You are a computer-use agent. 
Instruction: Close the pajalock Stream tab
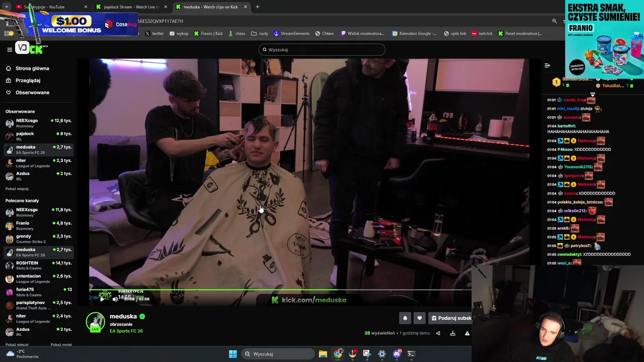(x=166, y=7)
